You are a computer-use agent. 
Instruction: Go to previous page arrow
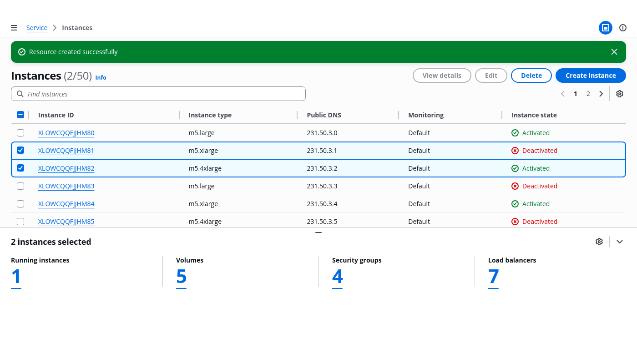click(x=563, y=94)
